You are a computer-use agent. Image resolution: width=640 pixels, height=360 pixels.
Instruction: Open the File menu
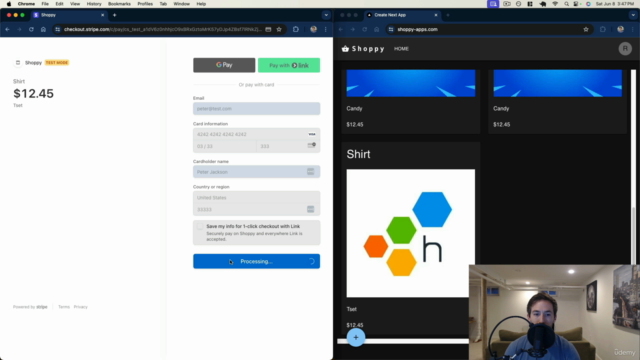(45, 4)
